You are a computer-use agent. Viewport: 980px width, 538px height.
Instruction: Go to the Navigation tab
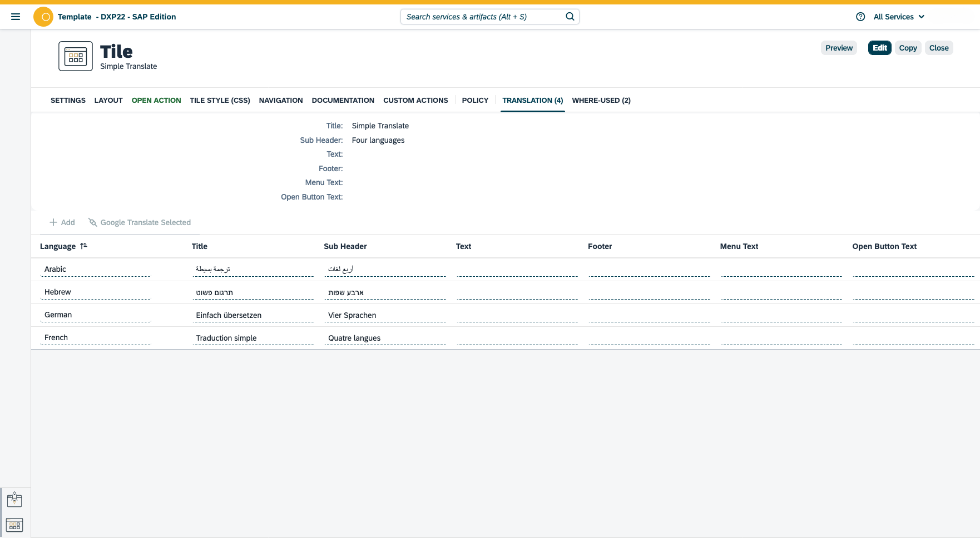pos(281,101)
